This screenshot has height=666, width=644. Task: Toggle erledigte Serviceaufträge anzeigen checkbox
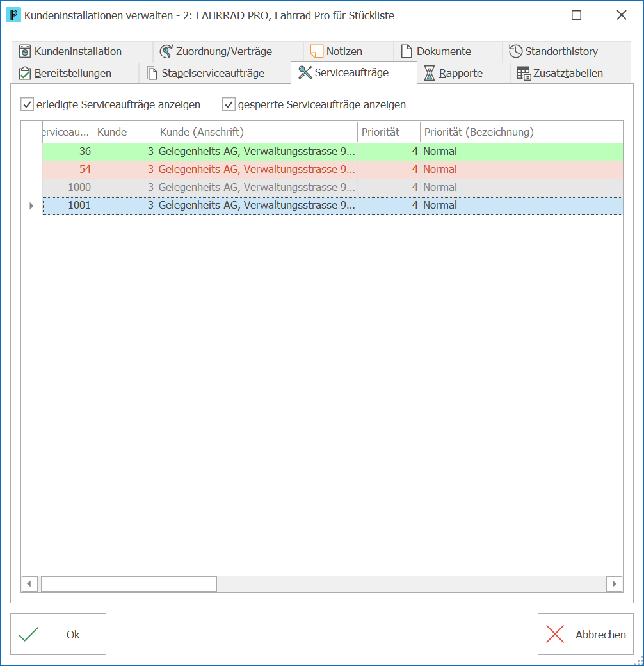(x=27, y=104)
